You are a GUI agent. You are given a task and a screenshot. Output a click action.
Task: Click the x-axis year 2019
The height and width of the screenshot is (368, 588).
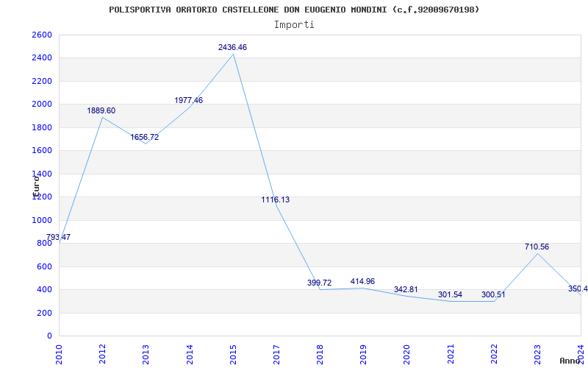[363, 355]
